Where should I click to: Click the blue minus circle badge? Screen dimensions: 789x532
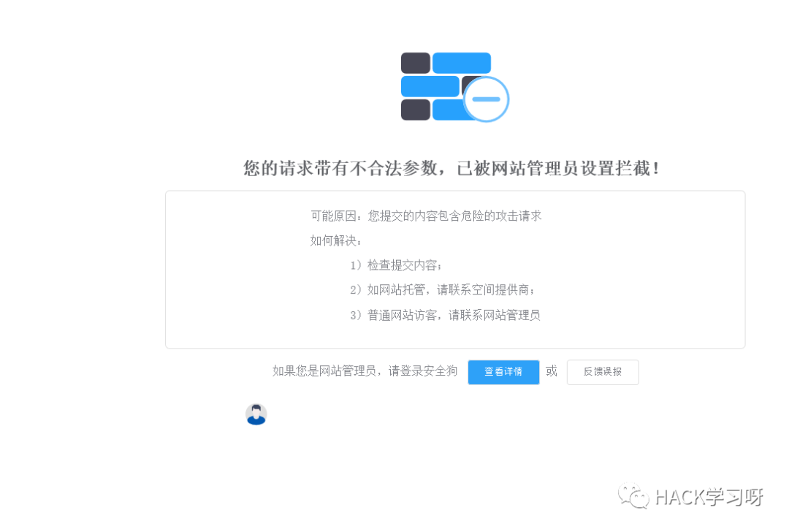click(x=486, y=99)
